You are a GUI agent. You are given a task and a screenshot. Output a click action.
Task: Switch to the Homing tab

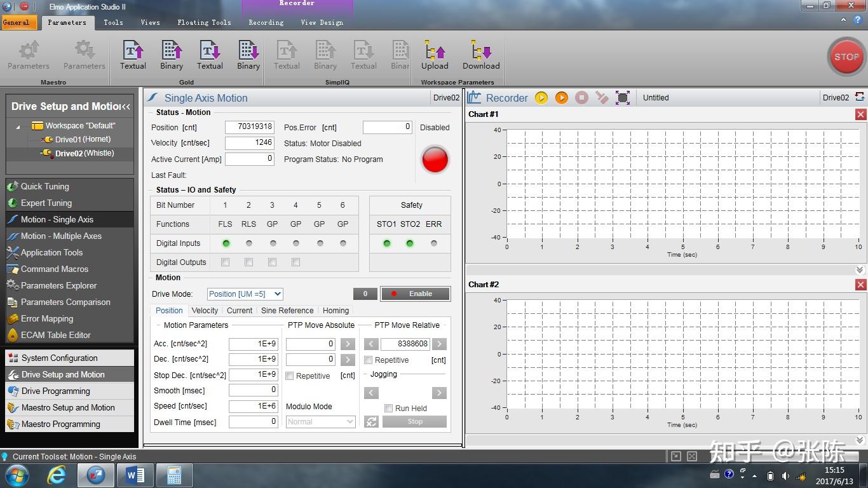tap(336, 311)
